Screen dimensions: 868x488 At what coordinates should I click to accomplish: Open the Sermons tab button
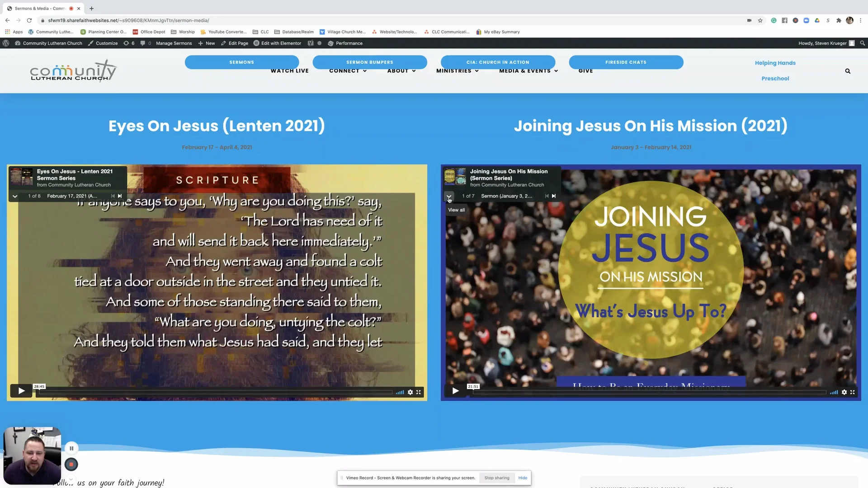[242, 62]
